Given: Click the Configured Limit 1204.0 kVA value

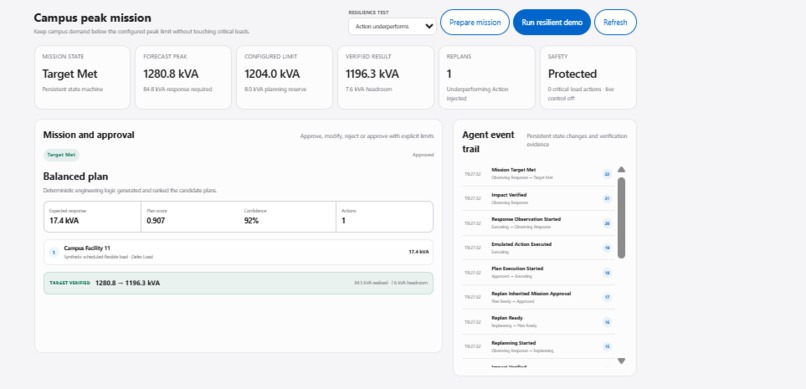Looking at the screenshot, I should 272,74.
